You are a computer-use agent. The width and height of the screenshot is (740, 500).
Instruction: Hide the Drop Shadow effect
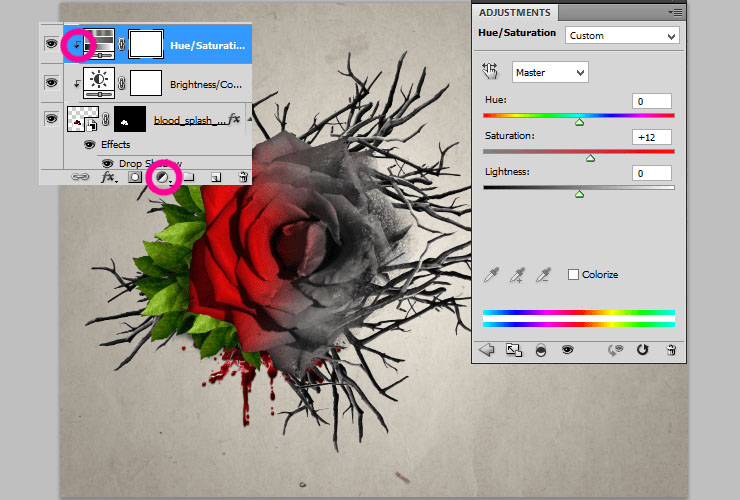(x=106, y=162)
